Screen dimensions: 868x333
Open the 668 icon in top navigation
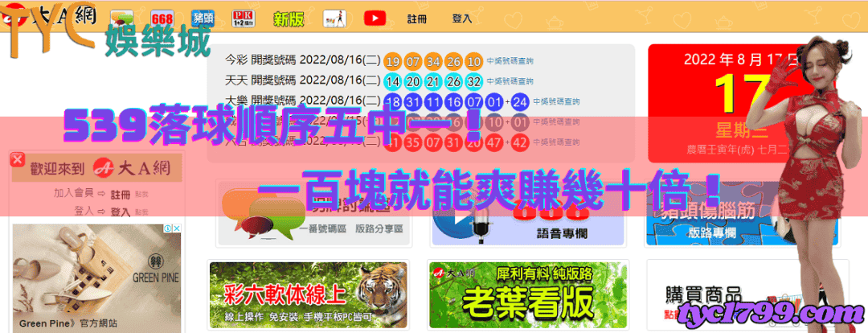click(x=162, y=18)
